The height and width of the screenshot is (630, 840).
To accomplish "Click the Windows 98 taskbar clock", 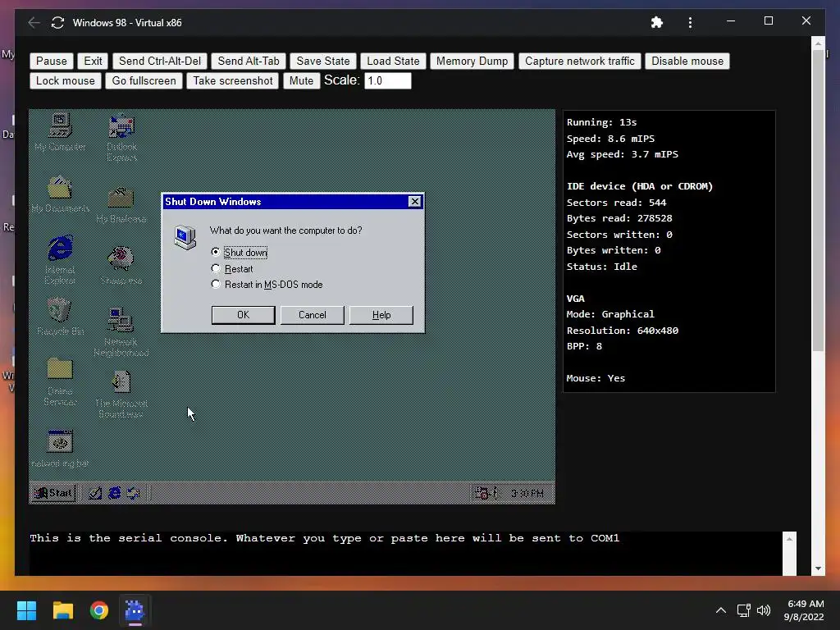I will pos(527,493).
